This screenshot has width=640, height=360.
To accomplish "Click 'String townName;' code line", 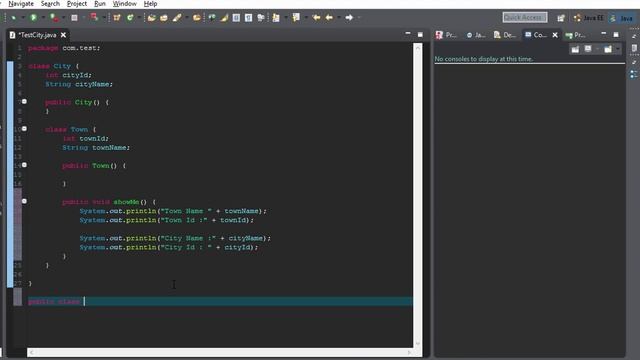I will tap(96, 147).
